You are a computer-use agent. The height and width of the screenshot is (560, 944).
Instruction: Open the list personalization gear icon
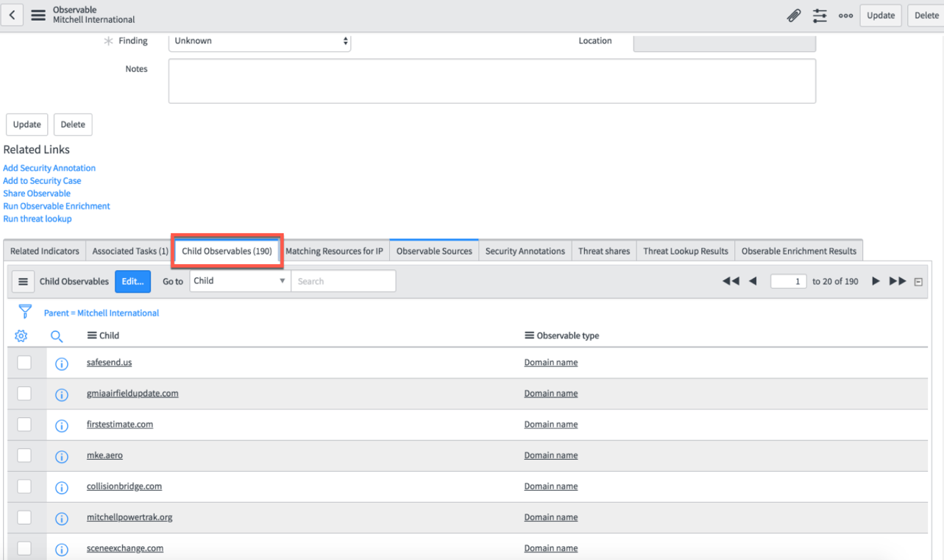(21, 336)
